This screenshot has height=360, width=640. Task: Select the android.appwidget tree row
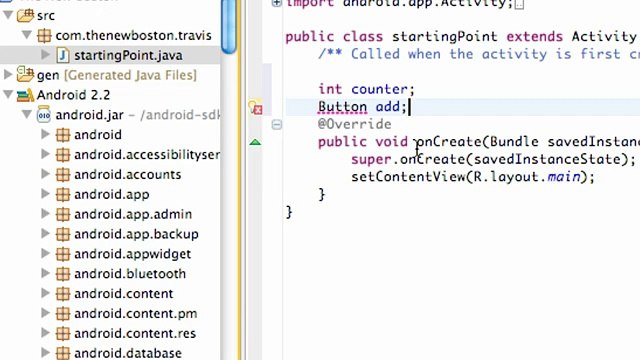pyautogui.click(x=110, y=254)
